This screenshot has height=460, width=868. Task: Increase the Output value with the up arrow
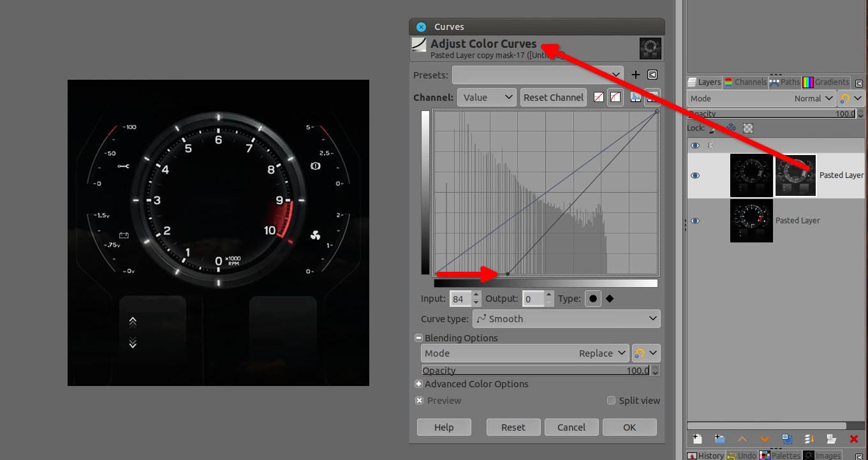pos(550,295)
